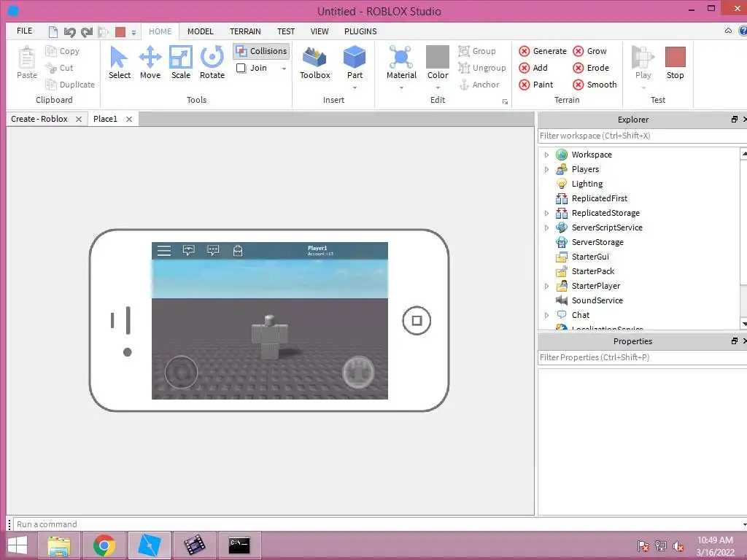Click Anchor in the Edit section
Screen dimensions: 747x560
click(479, 85)
